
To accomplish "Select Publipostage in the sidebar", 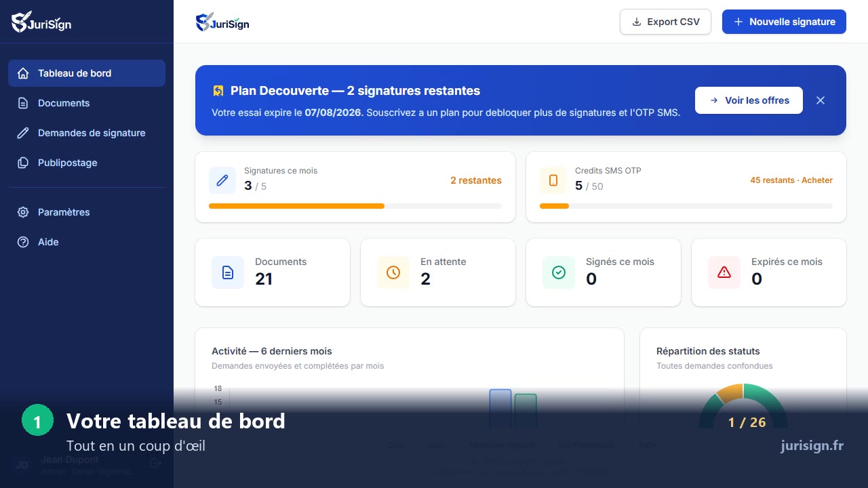I will 87,163.
